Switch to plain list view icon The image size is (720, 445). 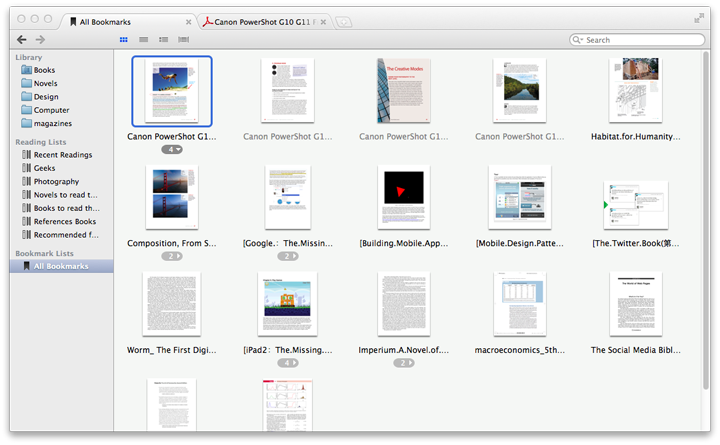click(x=144, y=39)
